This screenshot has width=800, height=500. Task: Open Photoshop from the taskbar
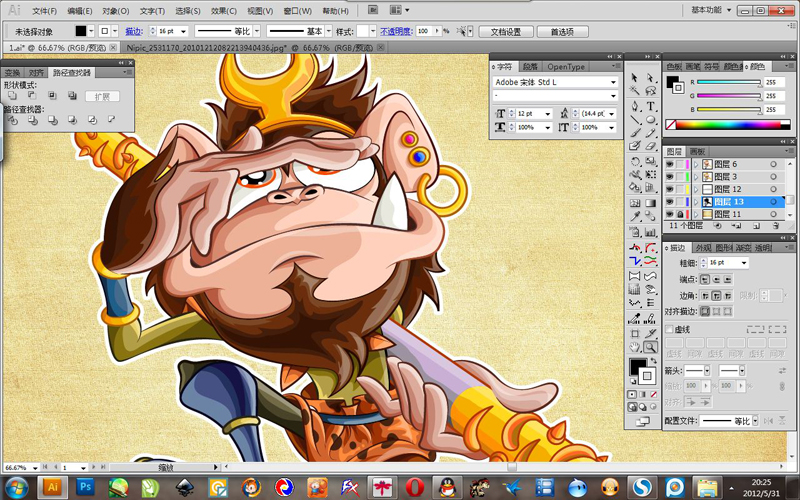click(x=86, y=487)
